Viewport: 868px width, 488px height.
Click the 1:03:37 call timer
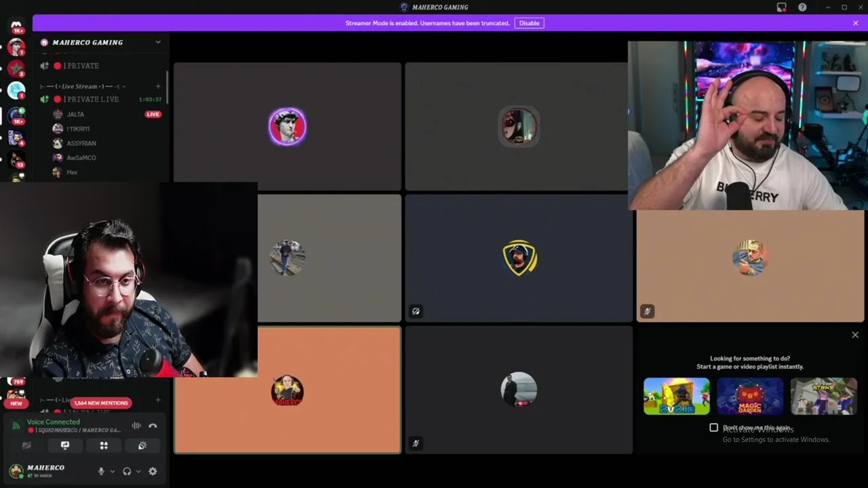click(x=150, y=100)
